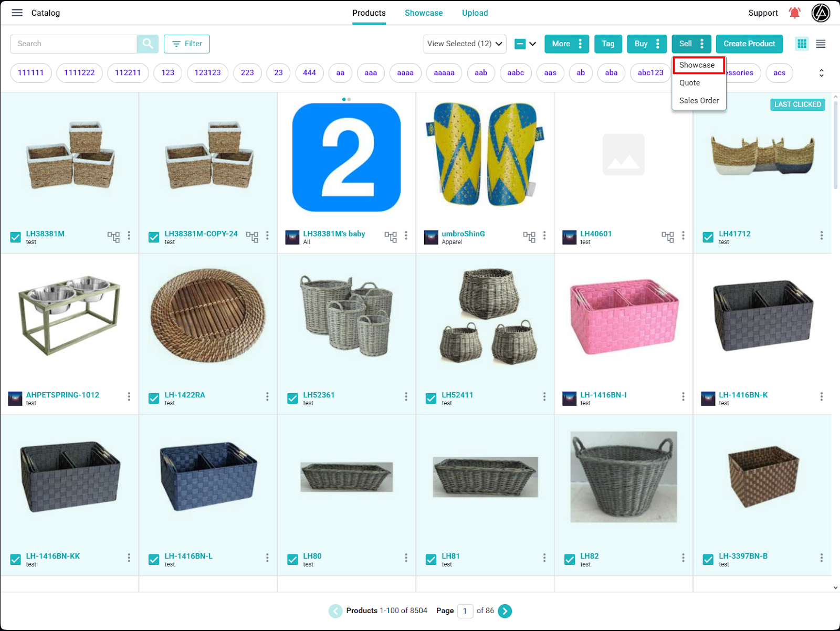This screenshot has height=631, width=840.
Task: Switch to the Upload tab
Action: pos(475,13)
